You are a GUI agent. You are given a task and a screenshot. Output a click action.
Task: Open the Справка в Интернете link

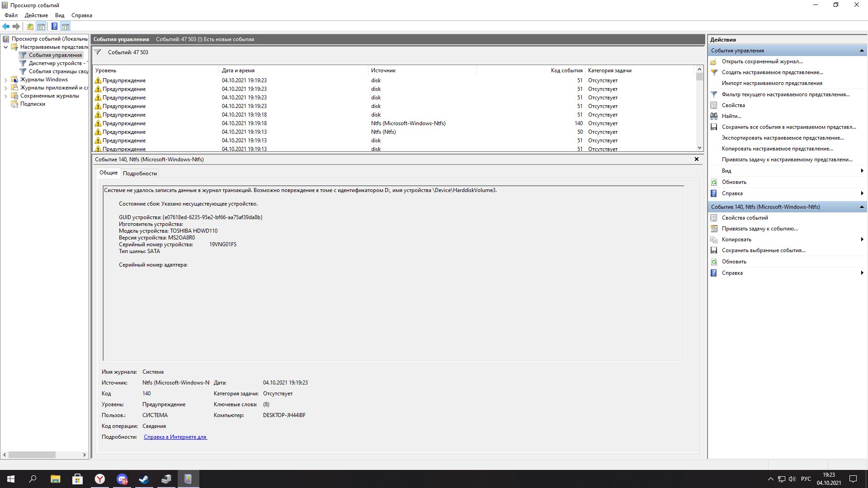click(x=175, y=437)
